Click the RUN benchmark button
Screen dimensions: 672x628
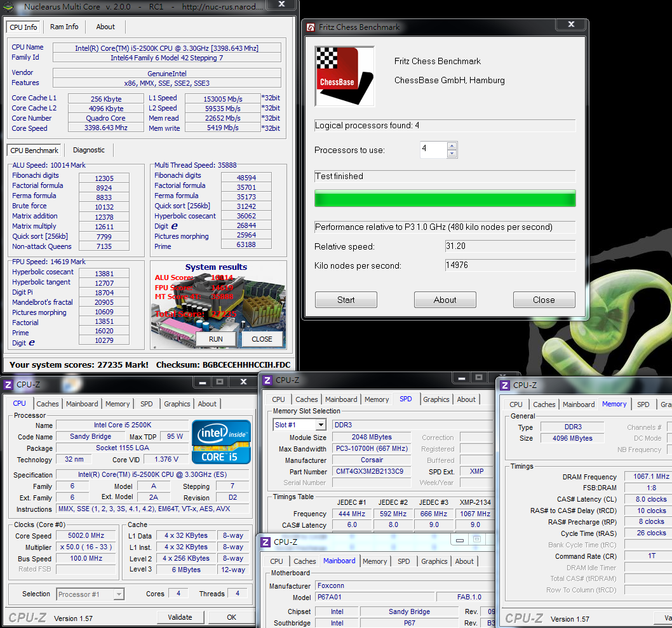point(216,339)
